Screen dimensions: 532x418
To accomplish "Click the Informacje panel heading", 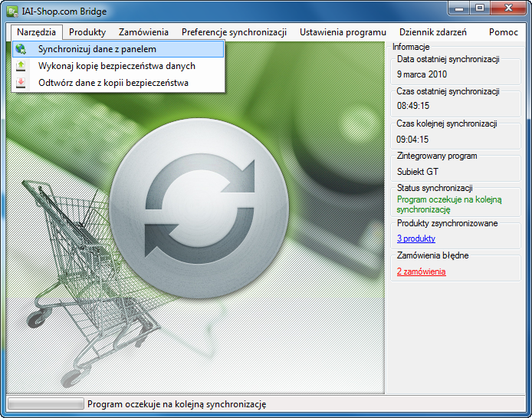I will tap(411, 47).
